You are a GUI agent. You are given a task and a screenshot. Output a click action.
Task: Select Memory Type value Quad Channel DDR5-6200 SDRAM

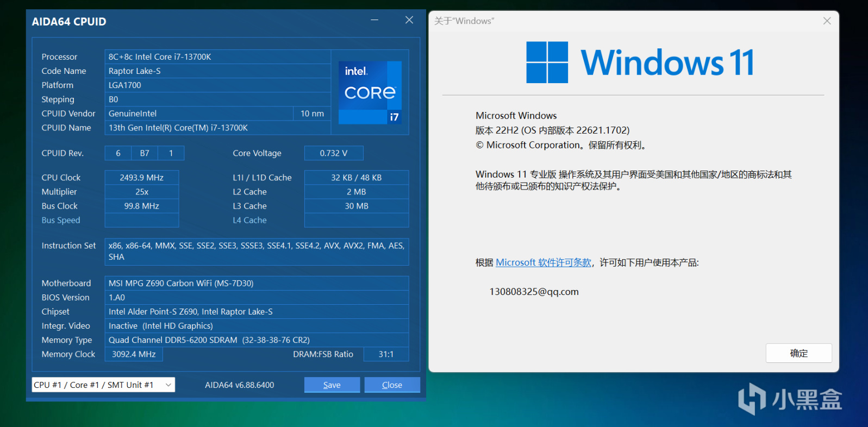pos(257,340)
